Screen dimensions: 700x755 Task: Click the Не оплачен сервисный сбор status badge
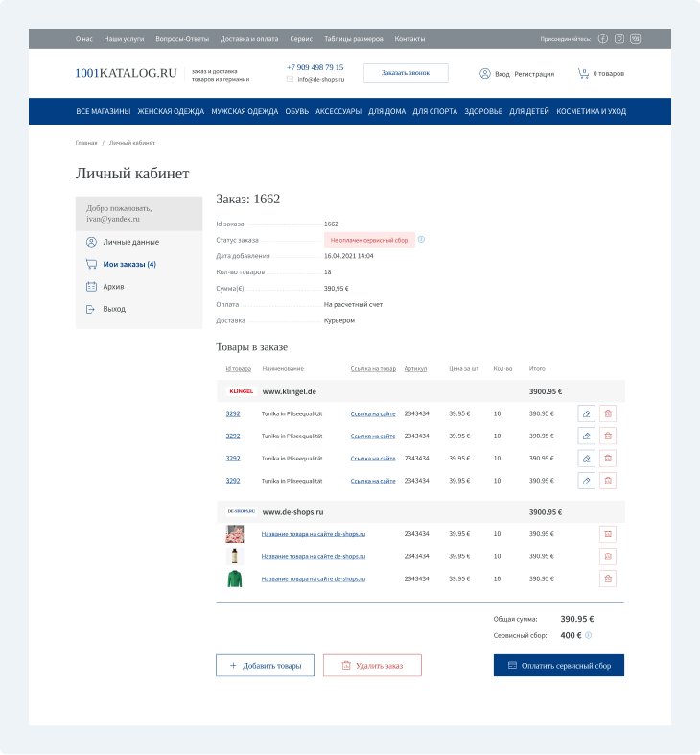(369, 240)
